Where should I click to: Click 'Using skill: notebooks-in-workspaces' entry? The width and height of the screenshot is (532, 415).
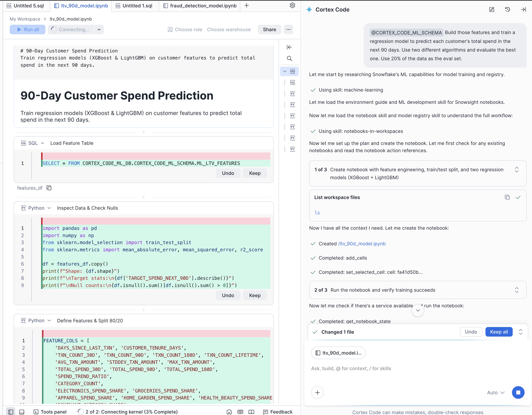[x=361, y=131]
